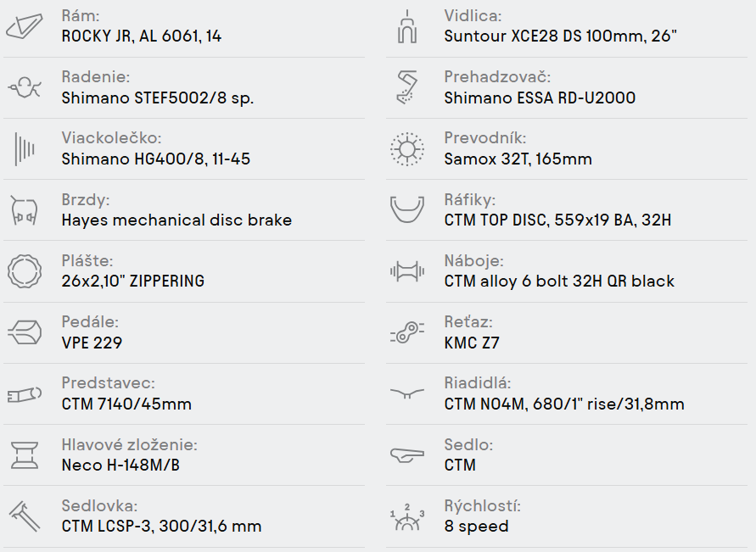Click the seatpost icon next to Sedlovka
This screenshot has height=552, width=756.
point(25,516)
